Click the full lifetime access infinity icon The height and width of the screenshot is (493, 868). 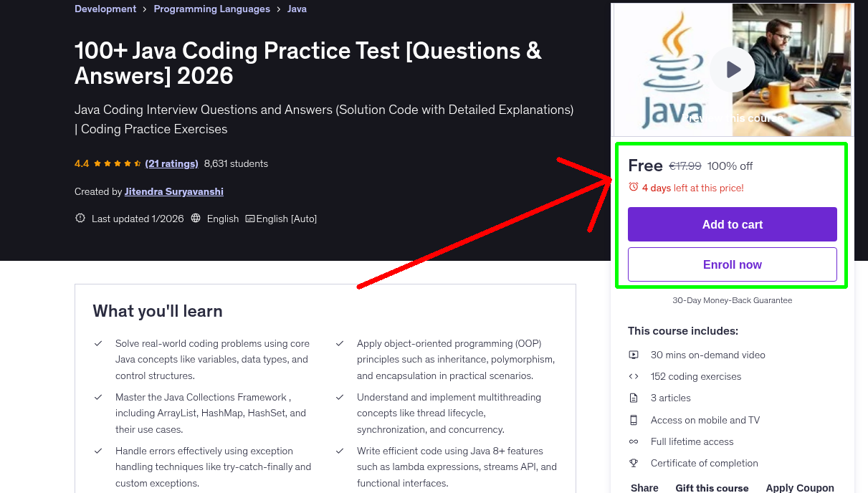click(x=634, y=441)
